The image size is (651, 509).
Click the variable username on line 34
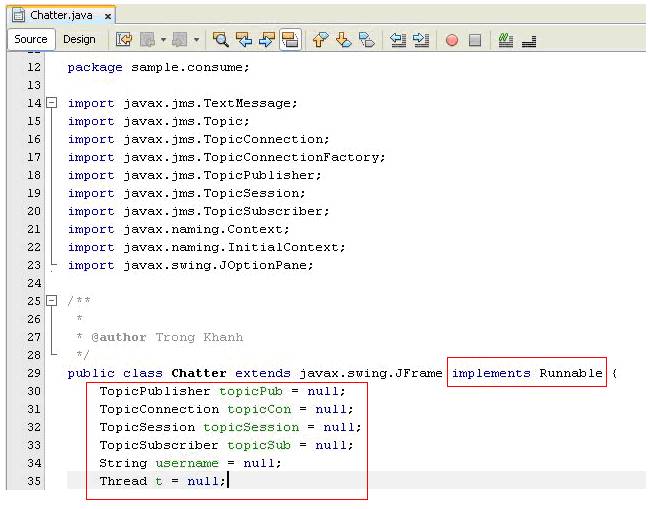(187, 463)
